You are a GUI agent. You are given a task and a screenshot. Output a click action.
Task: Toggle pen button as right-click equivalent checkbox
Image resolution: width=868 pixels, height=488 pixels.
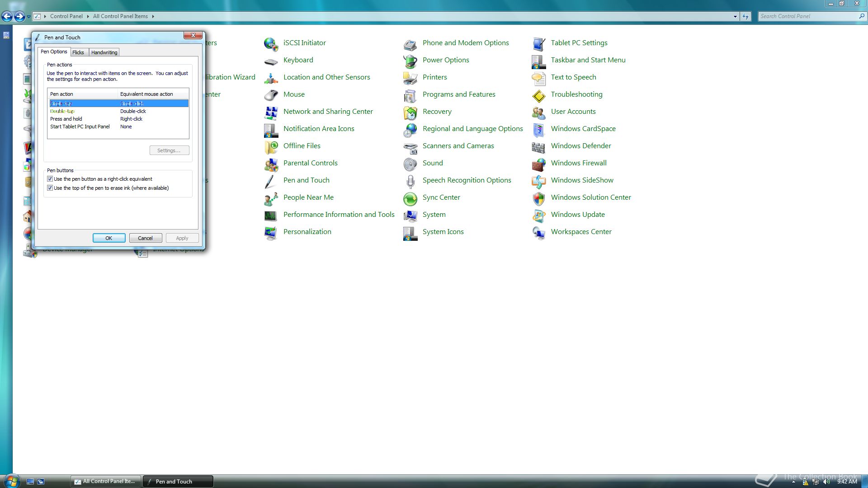point(50,179)
